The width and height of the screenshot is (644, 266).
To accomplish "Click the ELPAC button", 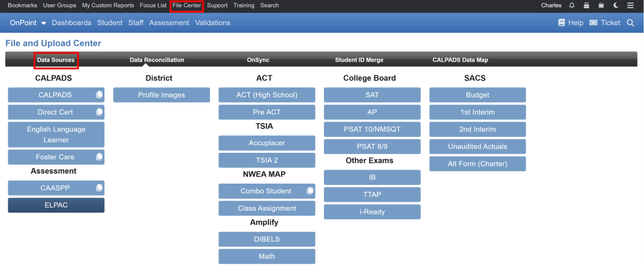I will pyautogui.click(x=56, y=205).
